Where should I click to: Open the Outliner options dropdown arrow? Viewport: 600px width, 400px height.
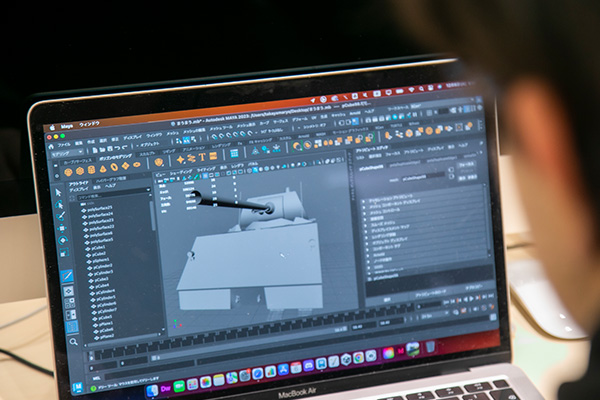pos(148,190)
